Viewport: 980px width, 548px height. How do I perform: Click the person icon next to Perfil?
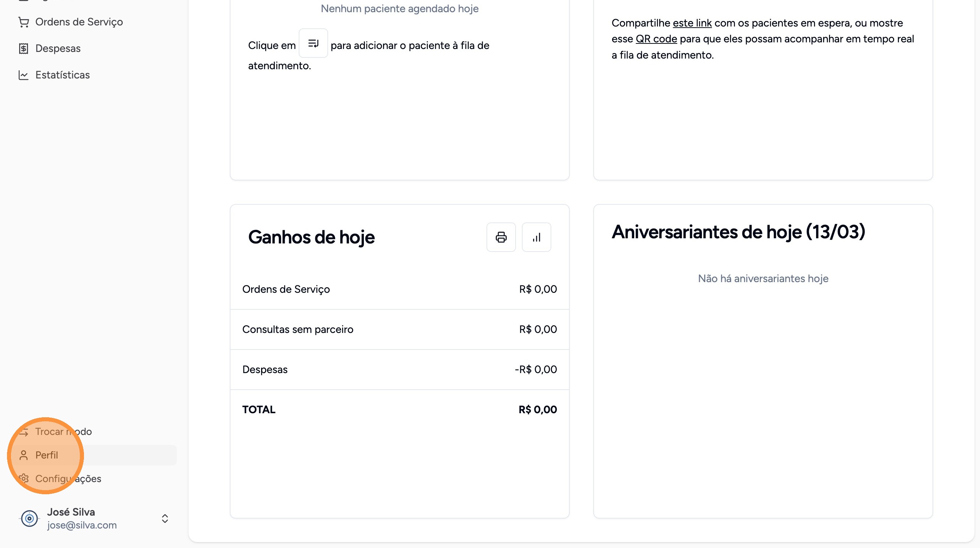(x=24, y=455)
